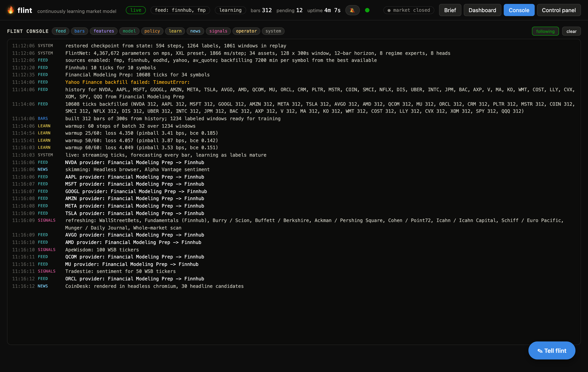Clear the console log
Screen dimensions: 588x372
click(571, 31)
